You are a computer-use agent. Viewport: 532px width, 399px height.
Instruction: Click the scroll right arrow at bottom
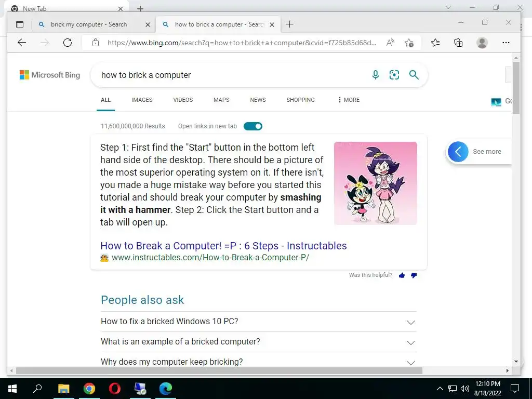pyautogui.click(x=507, y=371)
